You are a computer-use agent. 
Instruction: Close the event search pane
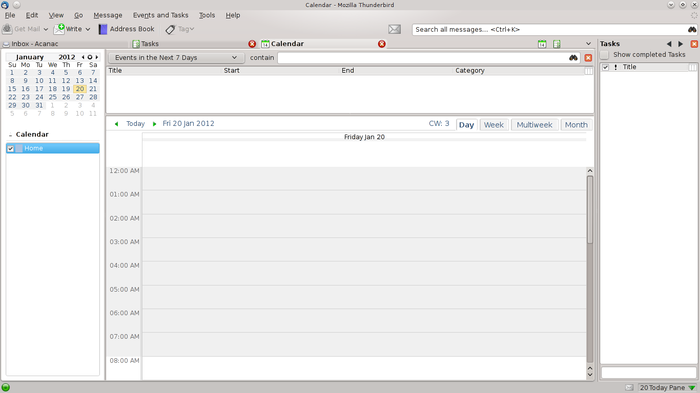coord(588,58)
